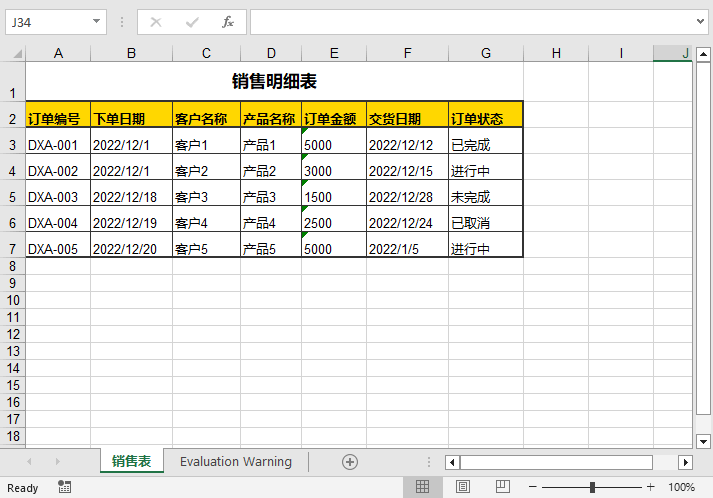The width and height of the screenshot is (713, 498).
Task: Select cell containing DXA-003
Action: coord(58,192)
